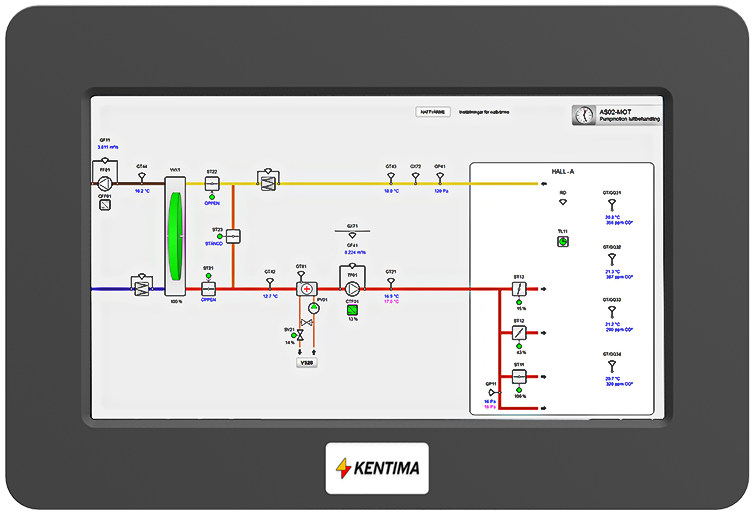Click the heating coil with red cross
This screenshot has width=754, height=518.
click(305, 288)
